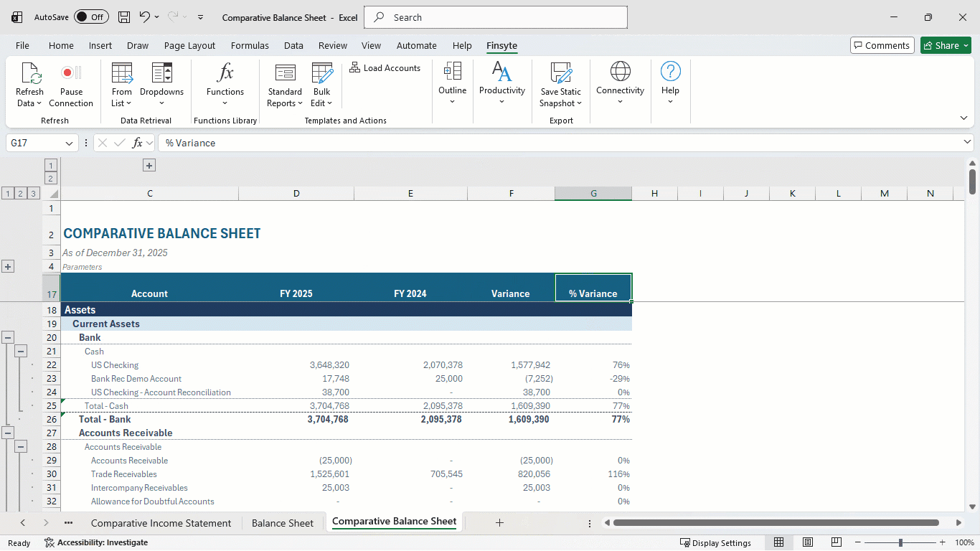Screen dimensions: 980x551
Task: Collapse the ribbon with chevron
Action: coord(963,118)
